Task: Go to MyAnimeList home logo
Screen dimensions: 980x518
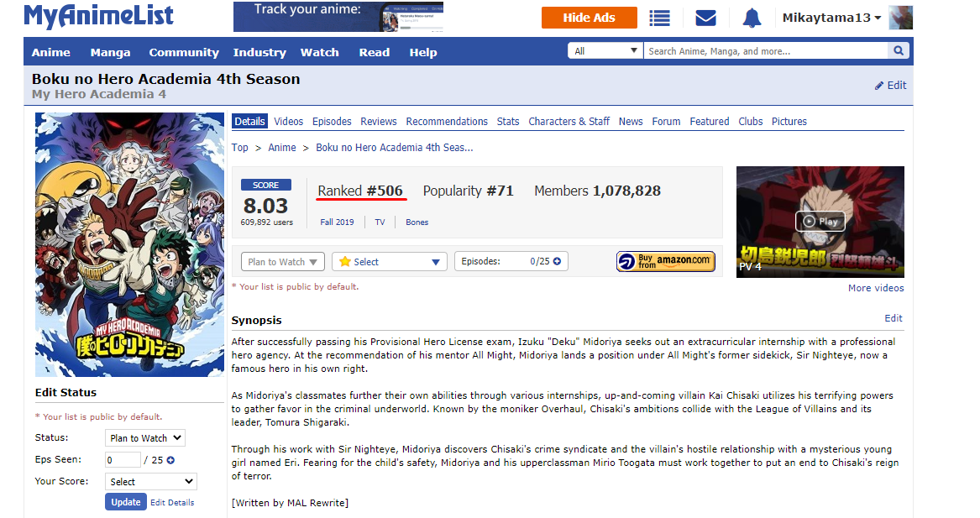Action: coord(99,17)
